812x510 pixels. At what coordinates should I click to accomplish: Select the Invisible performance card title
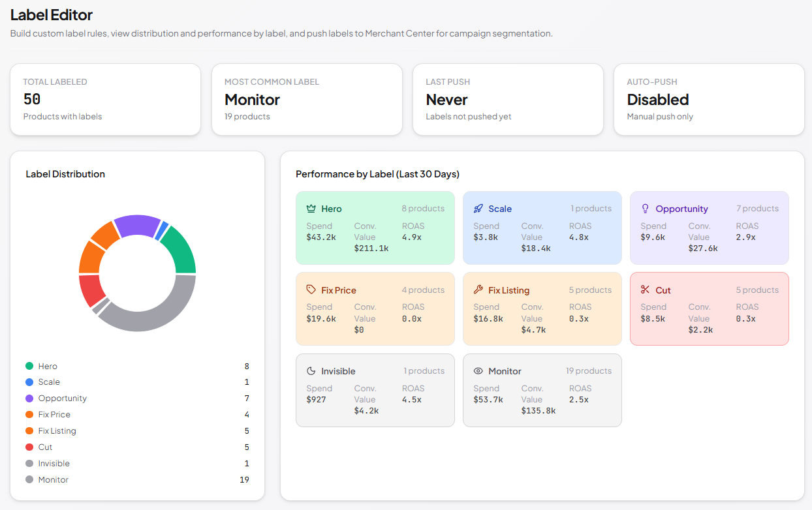pos(338,371)
